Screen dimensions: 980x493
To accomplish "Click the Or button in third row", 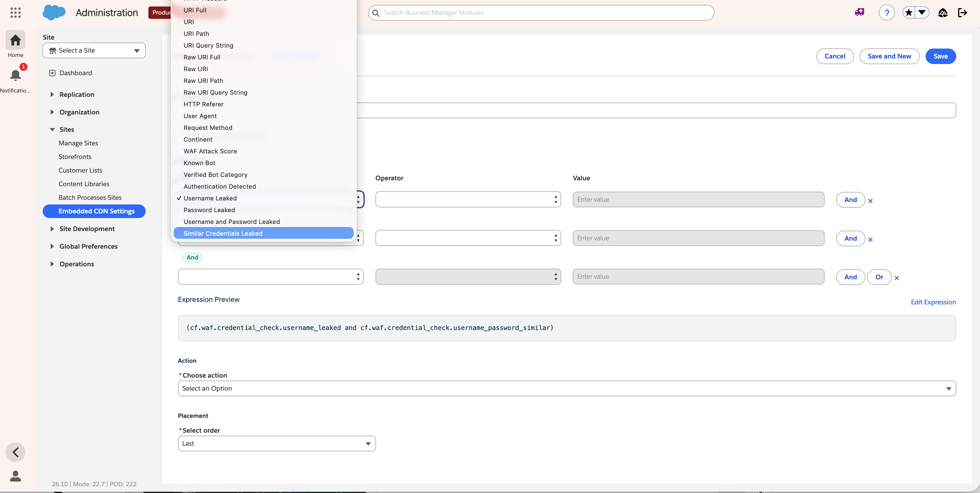I will tap(879, 277).
